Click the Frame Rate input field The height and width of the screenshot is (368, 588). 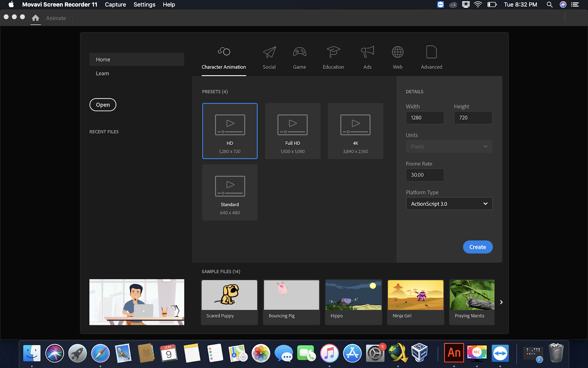(x=425, y=175)
